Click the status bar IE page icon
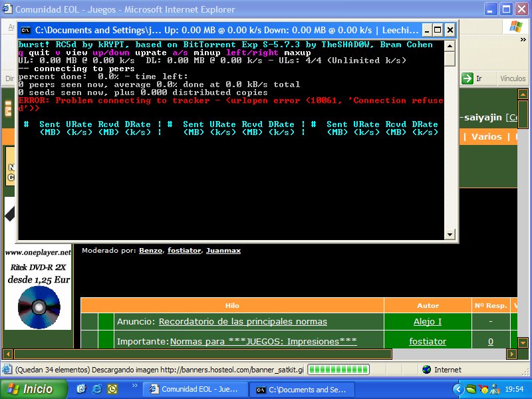 [x=7, y=370]
